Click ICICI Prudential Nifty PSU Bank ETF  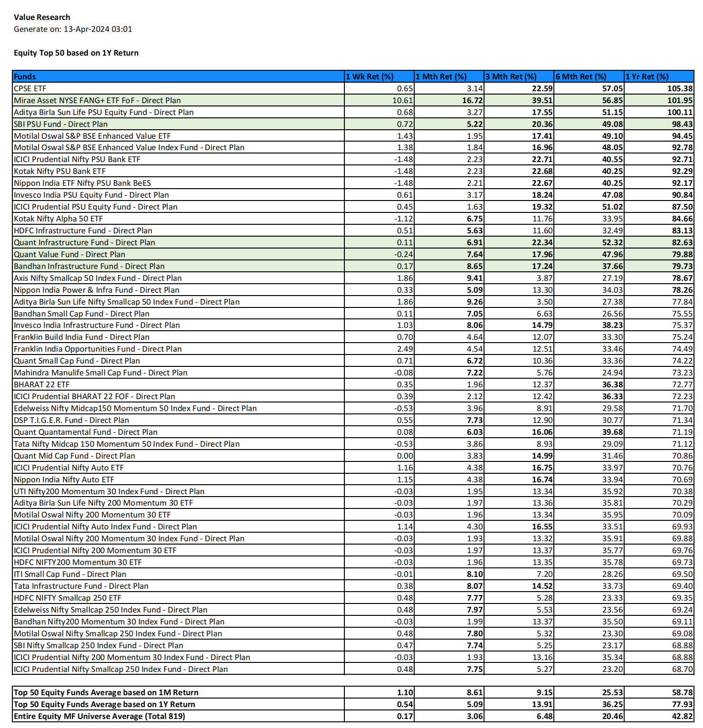click(77, 159)
